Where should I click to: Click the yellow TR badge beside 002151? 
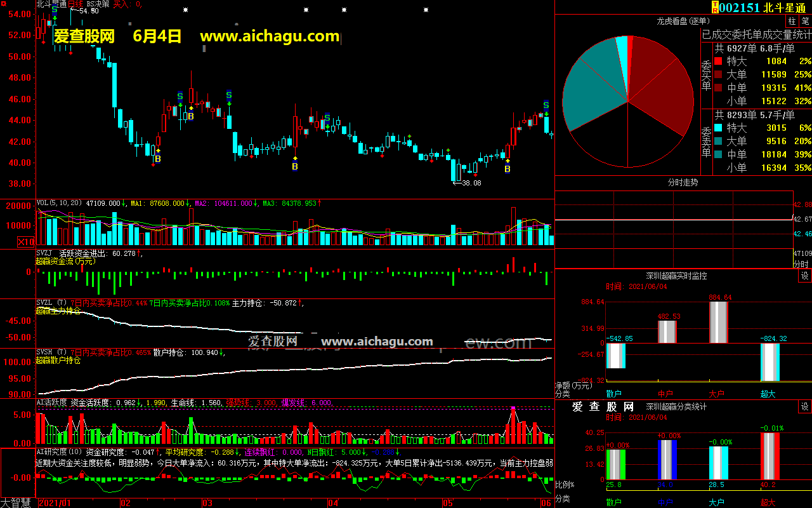(715, 7)
